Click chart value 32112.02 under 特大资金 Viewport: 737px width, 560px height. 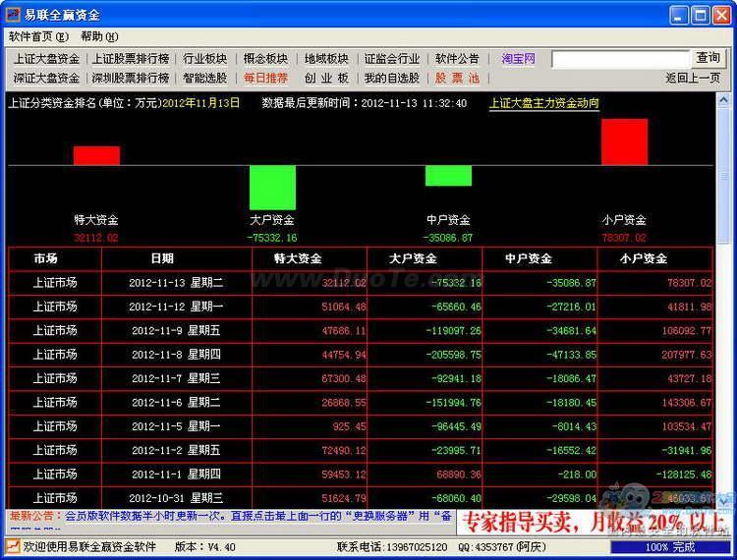[x=96, y=238]
